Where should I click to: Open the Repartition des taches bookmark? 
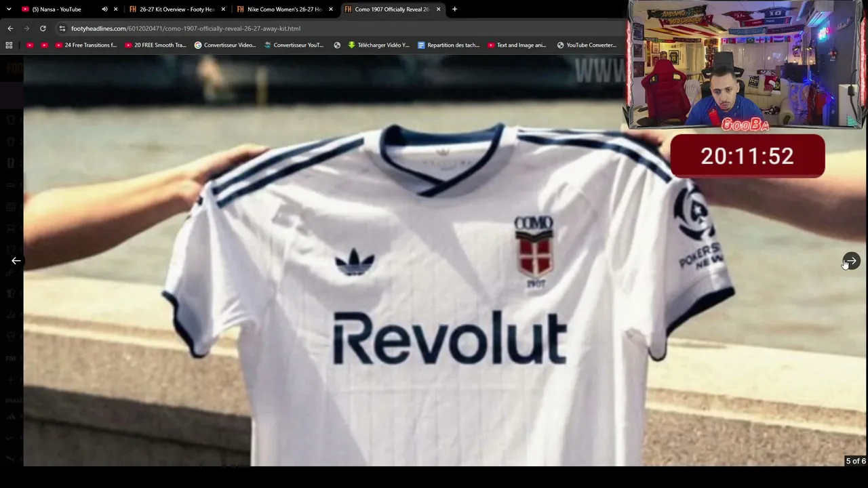pos(449,45)
